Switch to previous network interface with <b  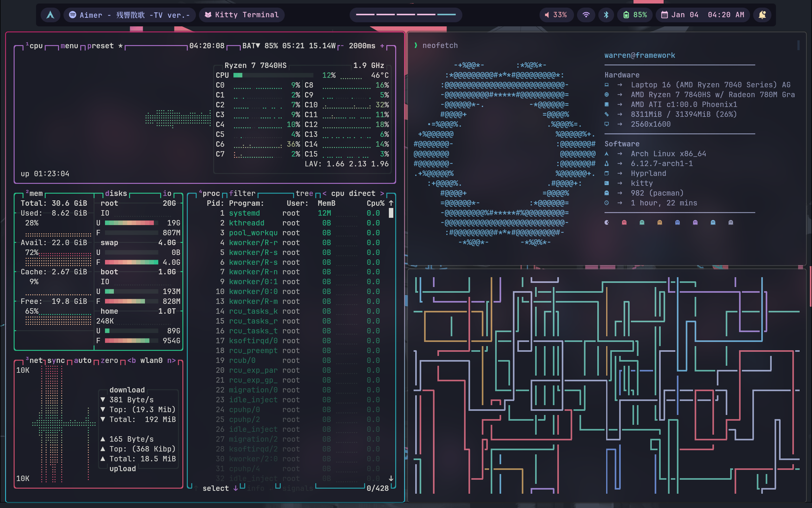point(132,360)
